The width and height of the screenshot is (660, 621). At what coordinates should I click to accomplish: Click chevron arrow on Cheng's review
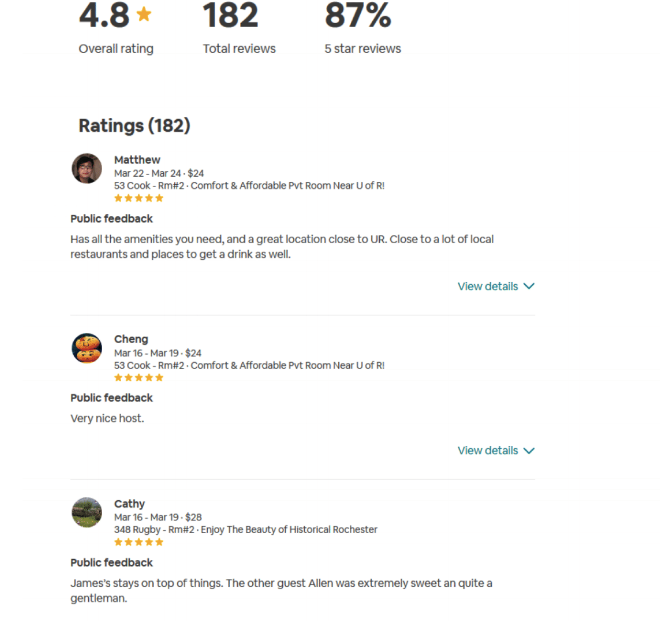529,450
